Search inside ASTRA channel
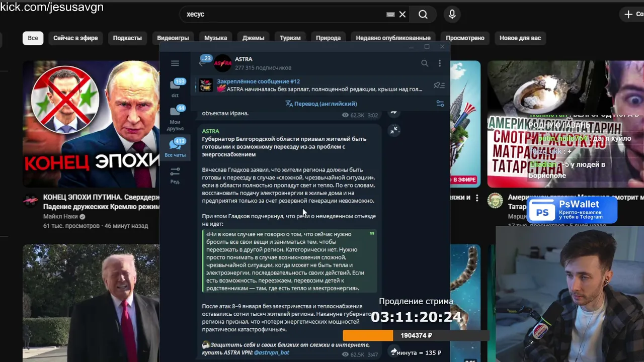This screenshot has width=644, height=362. (425, 63)
